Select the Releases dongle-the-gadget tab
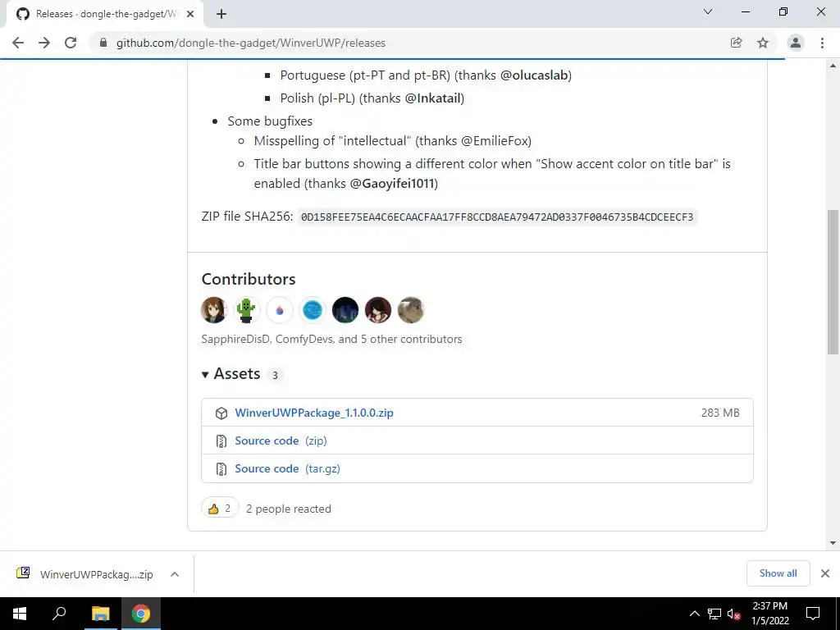The height and width of the screenshot is (630, 840). point(105,15)
